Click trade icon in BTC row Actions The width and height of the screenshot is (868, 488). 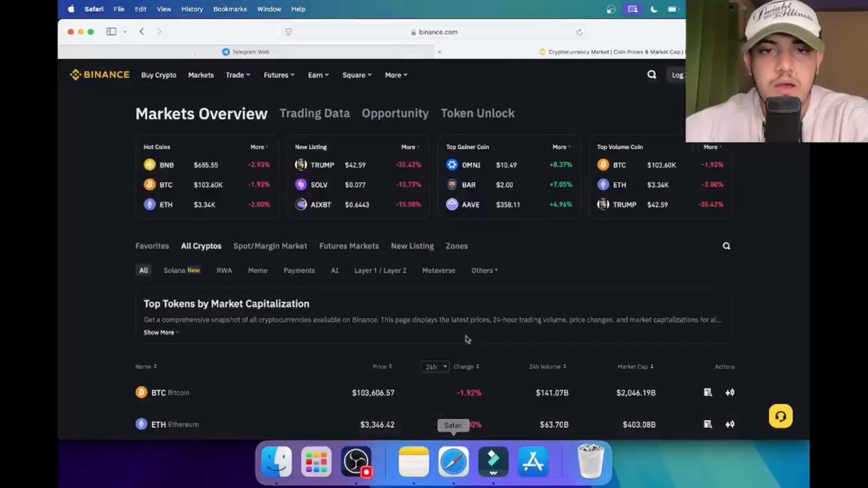click(x=730, y=393)
